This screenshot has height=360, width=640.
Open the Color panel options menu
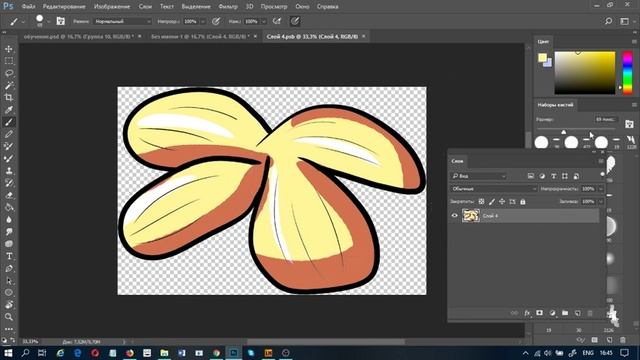(x=634, y=41)
